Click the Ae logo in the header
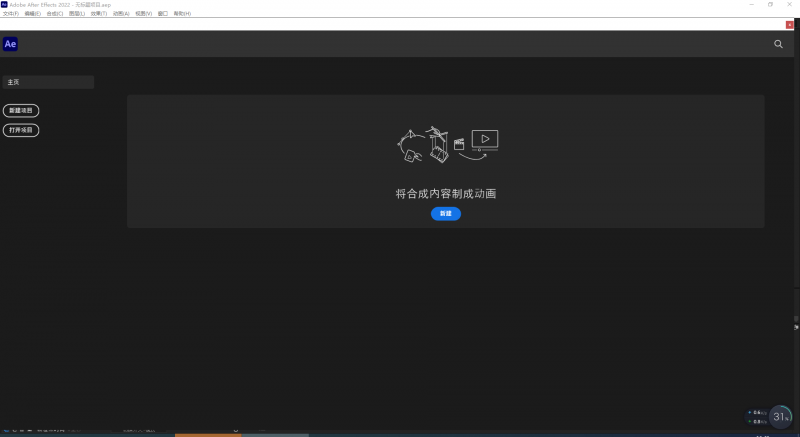The height and width of the screenshot is (437, 800). click(x=10, y=44)
